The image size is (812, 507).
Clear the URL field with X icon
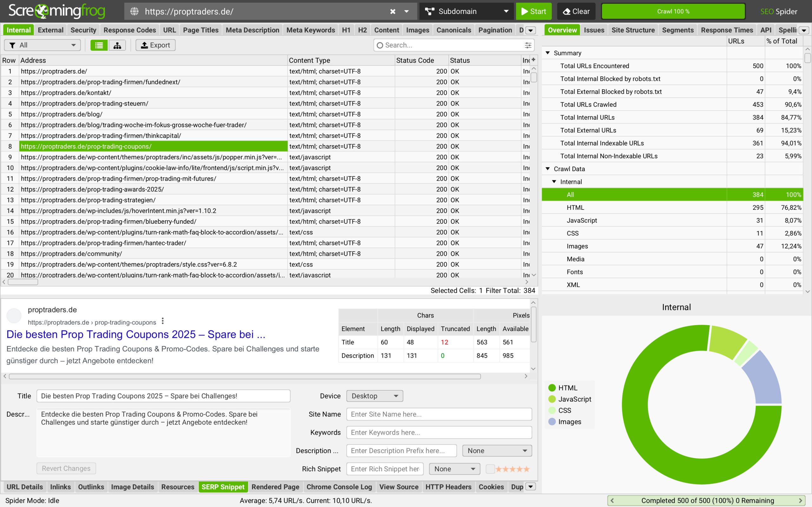coord(393,11)
